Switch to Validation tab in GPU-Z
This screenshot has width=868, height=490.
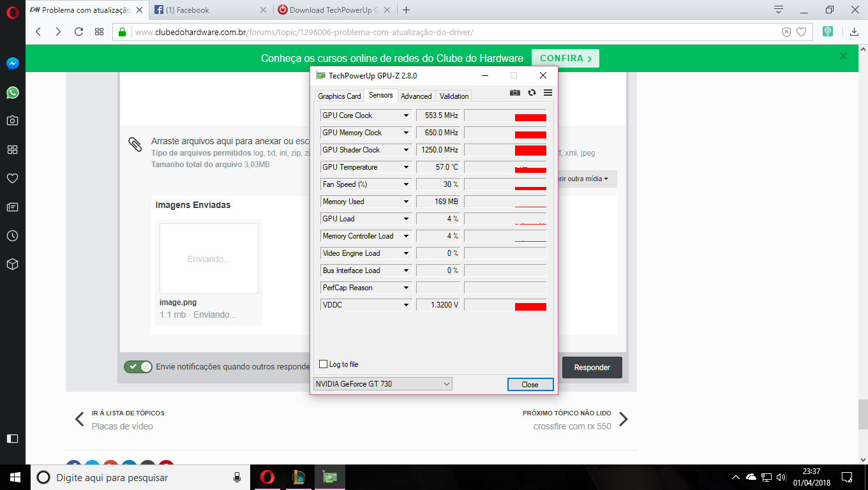click(454, 96)
